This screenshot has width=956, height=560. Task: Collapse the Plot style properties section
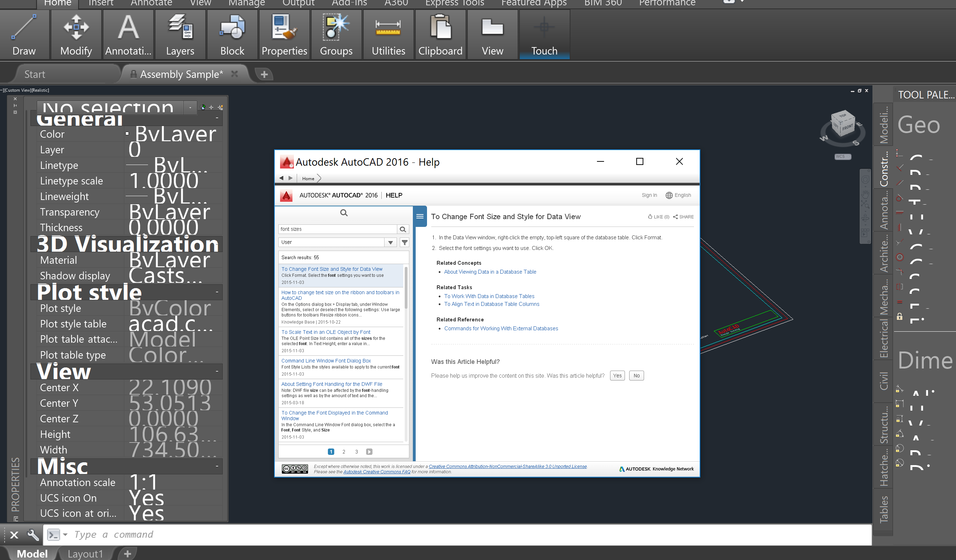[x=217, y=292]
